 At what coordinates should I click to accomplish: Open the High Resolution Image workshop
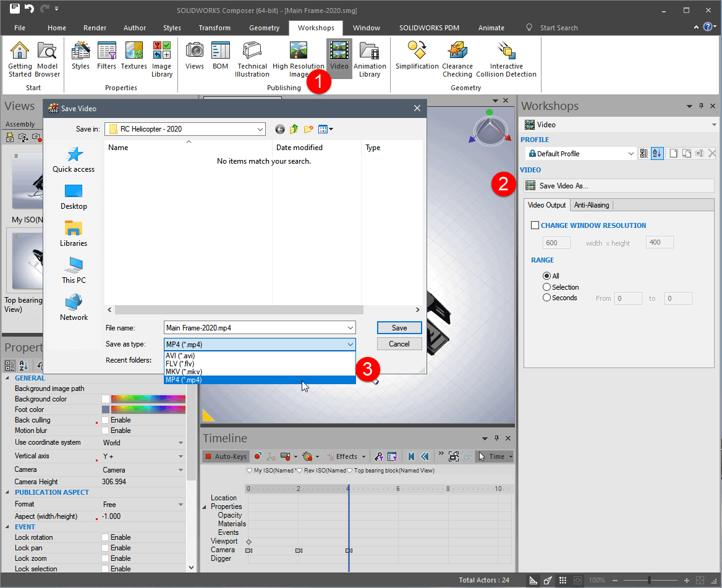click(x=299, y=59)
